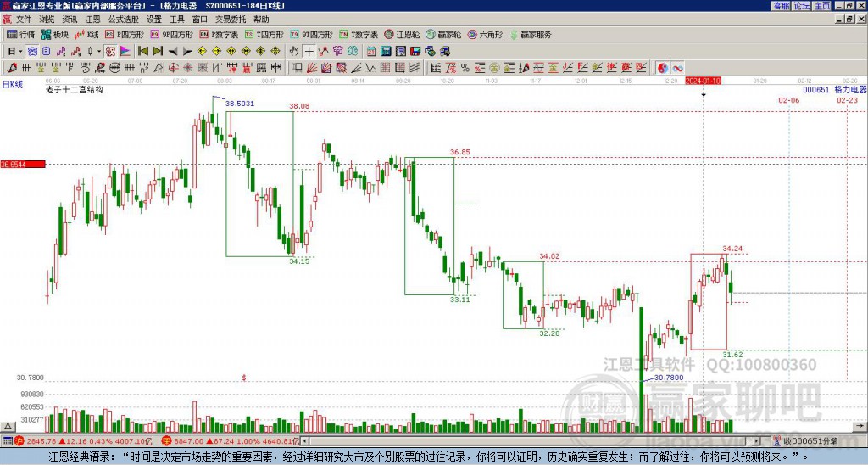Open 赢家服务 with dollar icon
This screenshot has height=465, width=868.
531,34
